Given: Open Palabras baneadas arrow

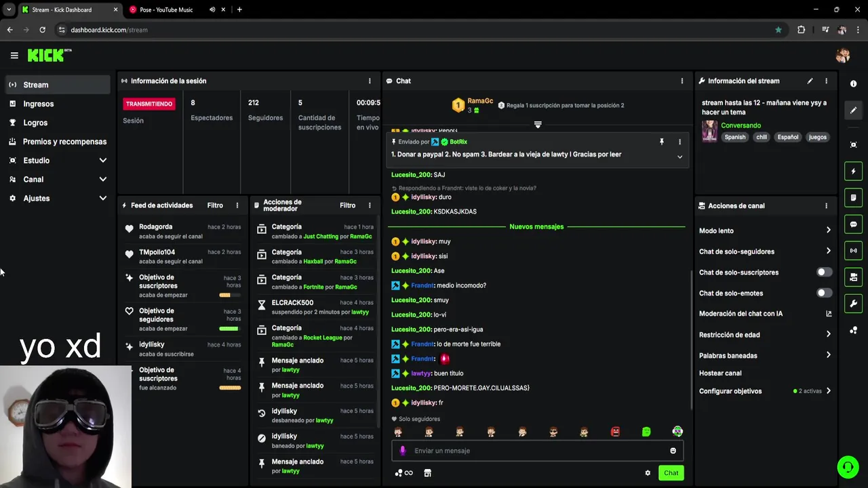Looking at the screenshot, I should pyautogui.click(x=828, y=355).
